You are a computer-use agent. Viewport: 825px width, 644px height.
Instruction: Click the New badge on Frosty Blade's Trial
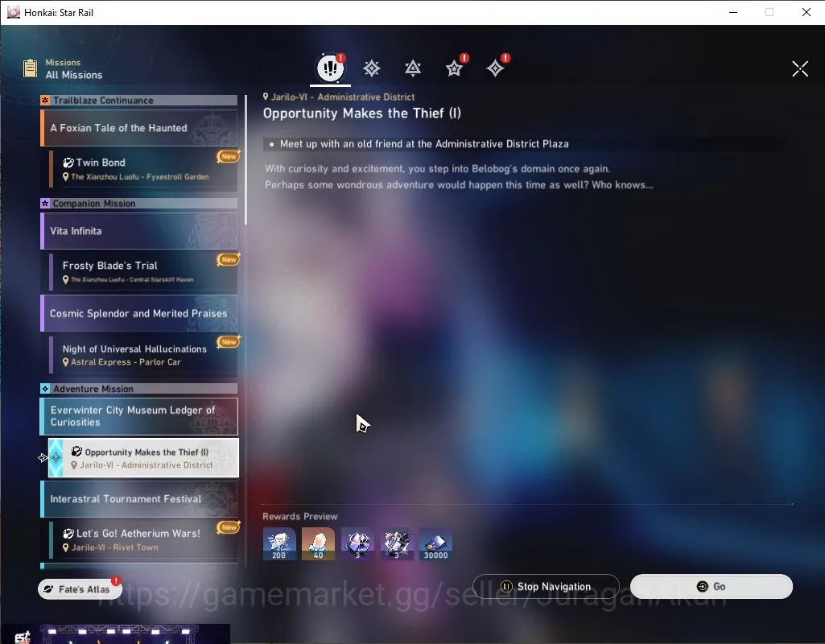pyautogui.click(x=229, y=259)
